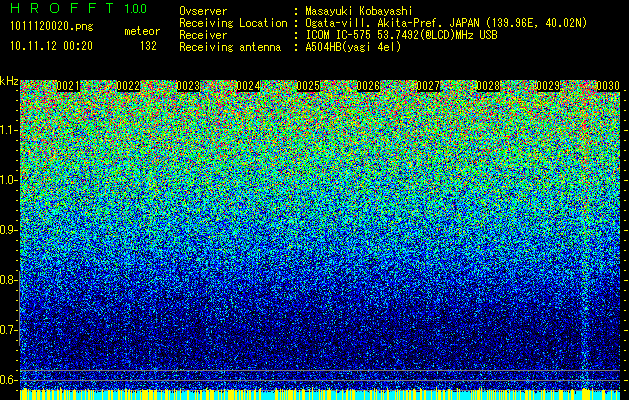The image size is (629, 400).
Task: Click the kHz axis unit label
Action: click(9, 81)
